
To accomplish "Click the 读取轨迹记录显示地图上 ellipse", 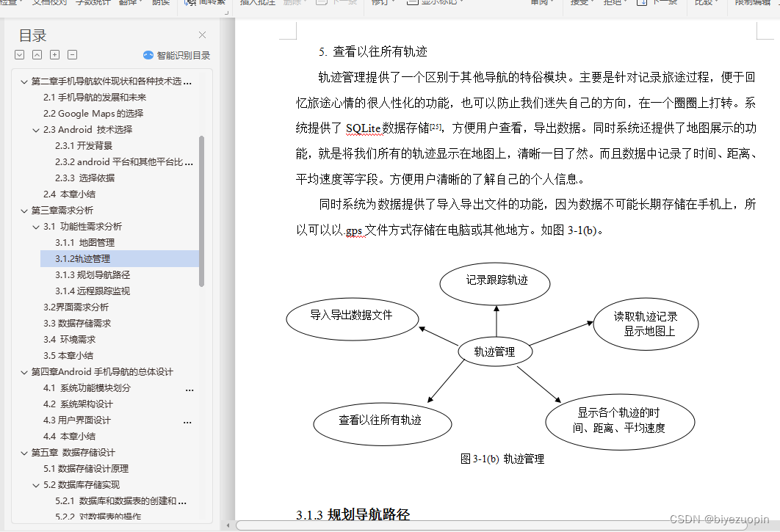I will point(646,324).
